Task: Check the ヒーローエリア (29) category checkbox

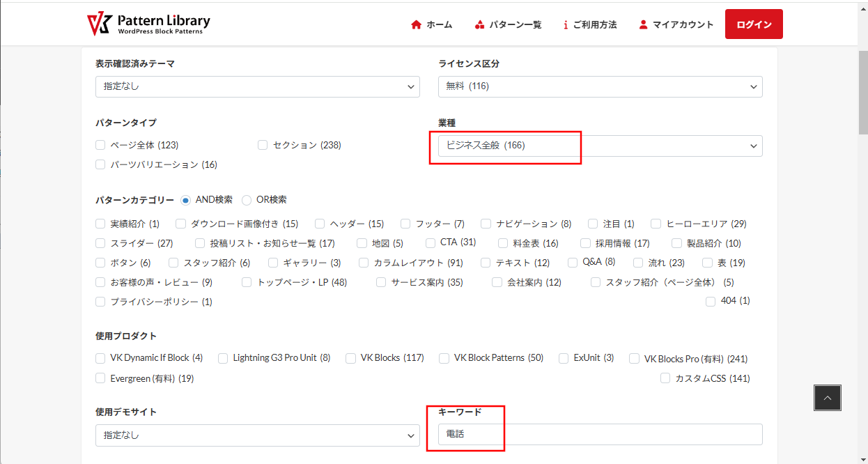Action: [x=656, y=224]
